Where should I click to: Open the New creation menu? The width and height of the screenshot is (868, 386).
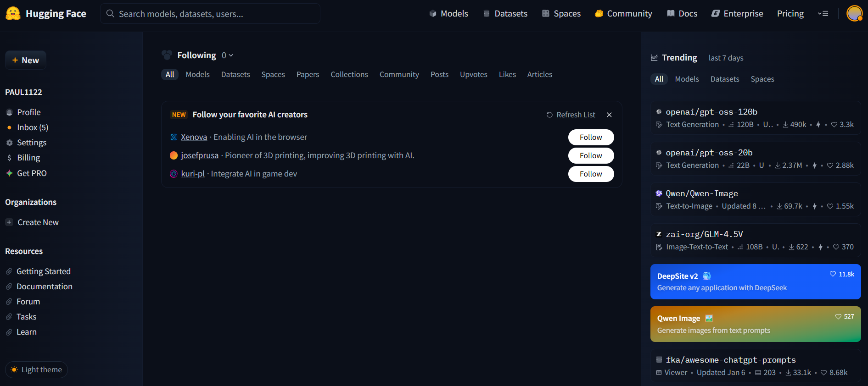coord(26,60)
